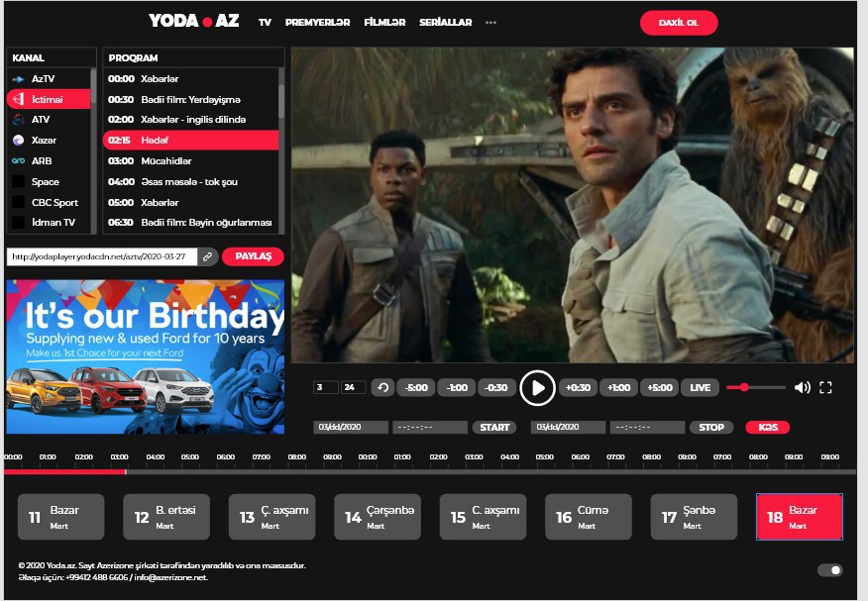Skip back 0:30 seconds

coord(496,387)
